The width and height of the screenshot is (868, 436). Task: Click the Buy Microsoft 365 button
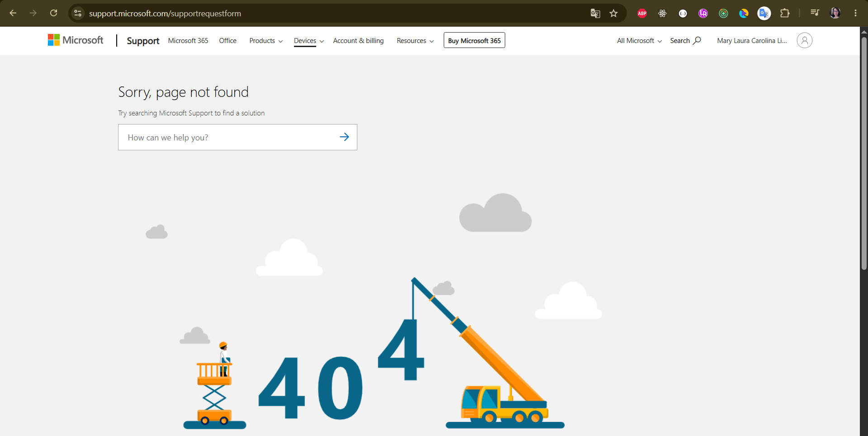[x=474, y=40]
